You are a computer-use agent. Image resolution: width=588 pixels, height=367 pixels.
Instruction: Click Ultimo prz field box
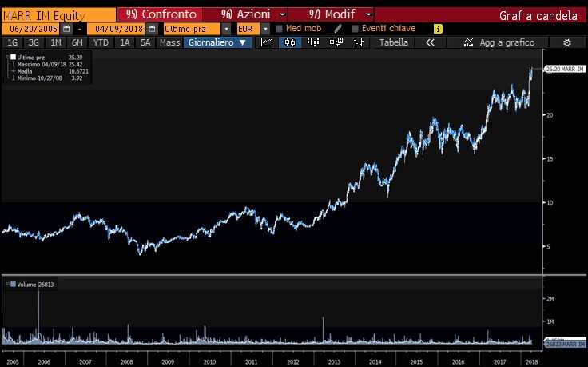tap(192, 29)
